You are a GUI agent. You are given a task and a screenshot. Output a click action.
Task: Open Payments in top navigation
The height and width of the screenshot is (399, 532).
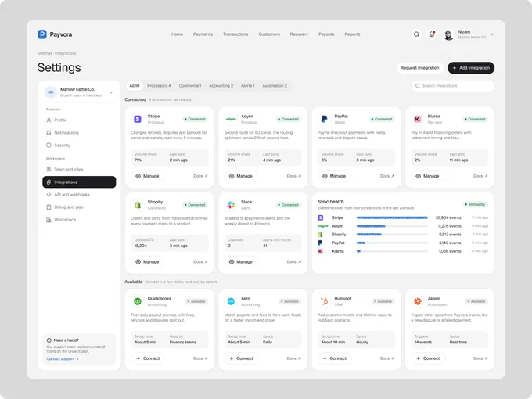203,34
